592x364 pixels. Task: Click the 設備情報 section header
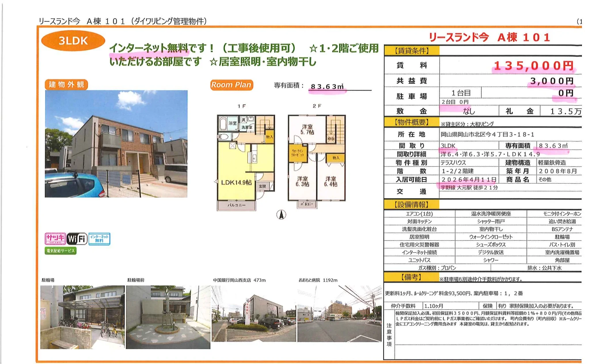(412, 205)
